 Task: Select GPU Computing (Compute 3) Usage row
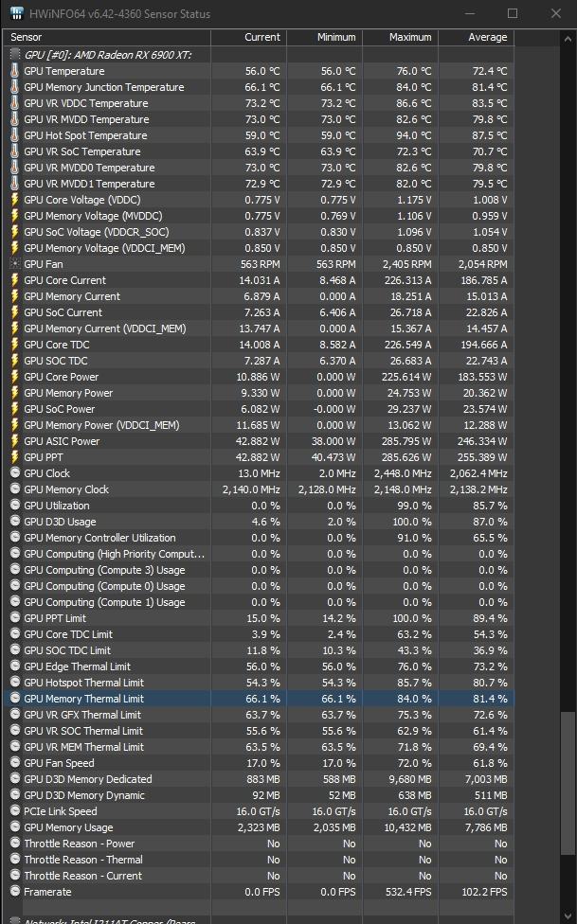click(260, 570)
